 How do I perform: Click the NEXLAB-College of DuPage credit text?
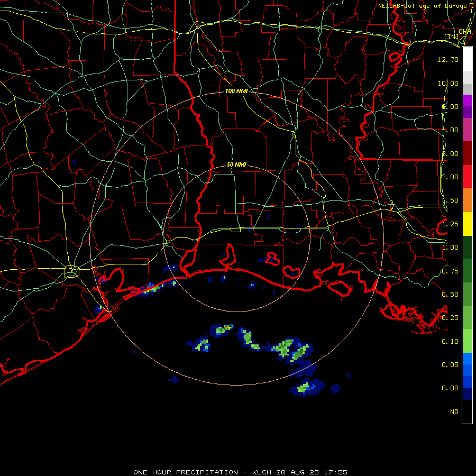423,6
